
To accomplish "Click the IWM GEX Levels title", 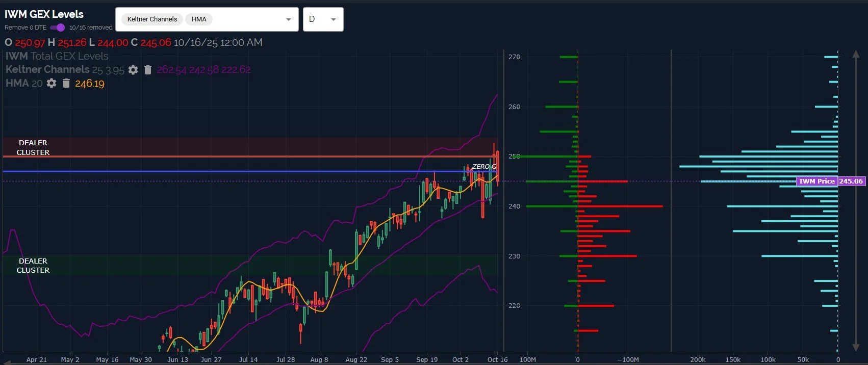I will (x=44, y=14).
